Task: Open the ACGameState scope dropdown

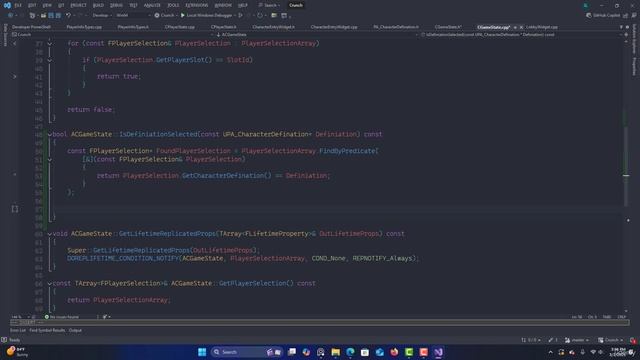Action: coord(316,35)
